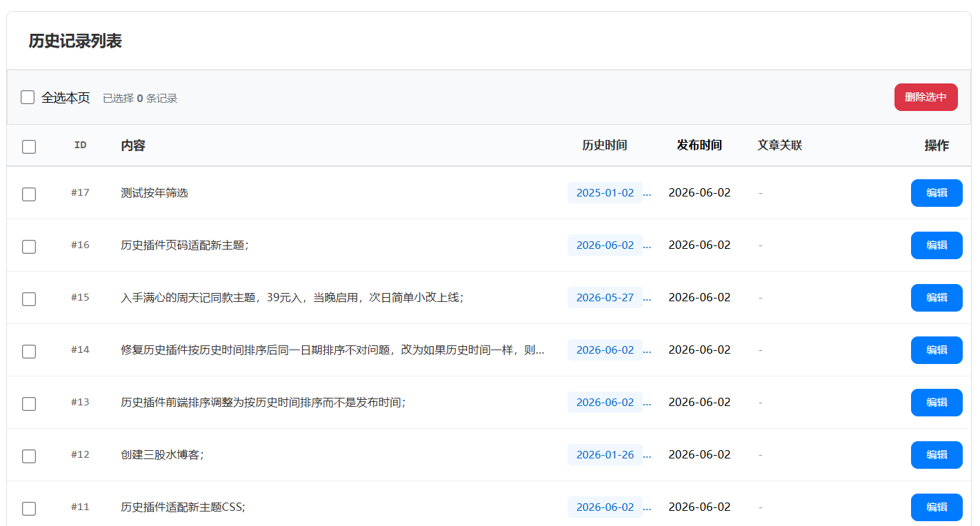The width and height of the screenshot is (980, 526).
Task: Click 编辑 in the #15 row
Action: point(937,298)
